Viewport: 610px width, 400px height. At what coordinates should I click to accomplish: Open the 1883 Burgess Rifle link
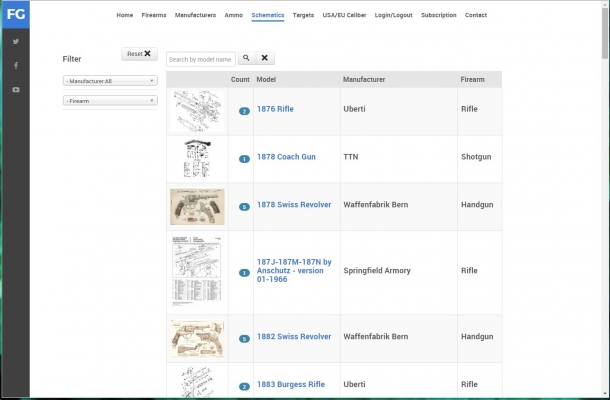tap(291, 384)
